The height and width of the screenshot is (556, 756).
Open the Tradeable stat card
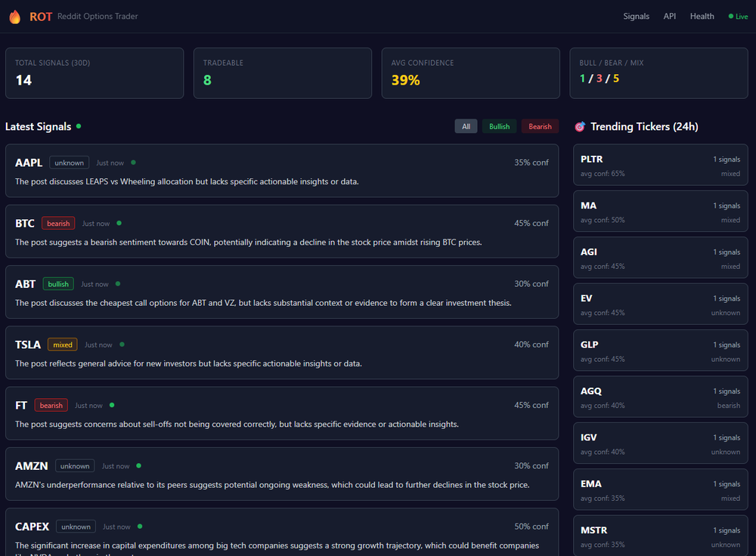point(283,73)
